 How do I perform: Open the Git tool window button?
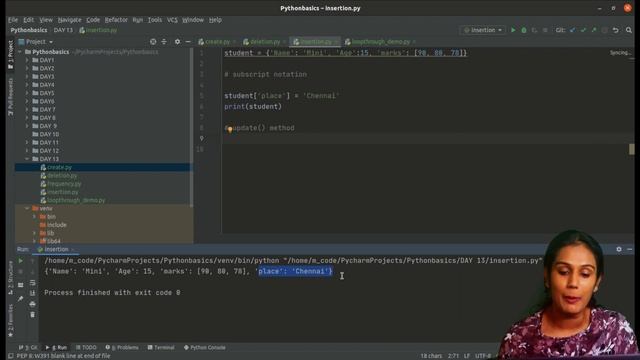28,347
